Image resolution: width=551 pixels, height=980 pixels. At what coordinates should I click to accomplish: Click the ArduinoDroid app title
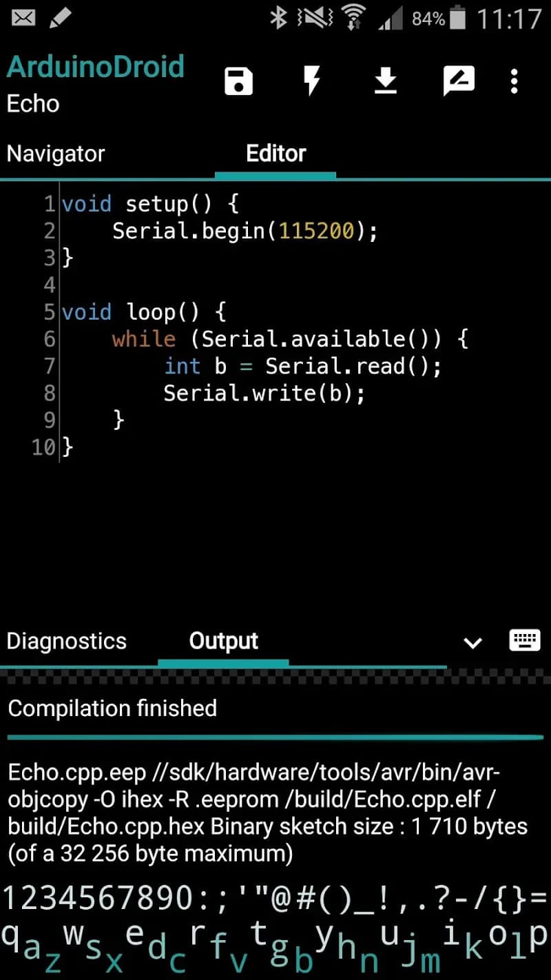tap(96, 65)
